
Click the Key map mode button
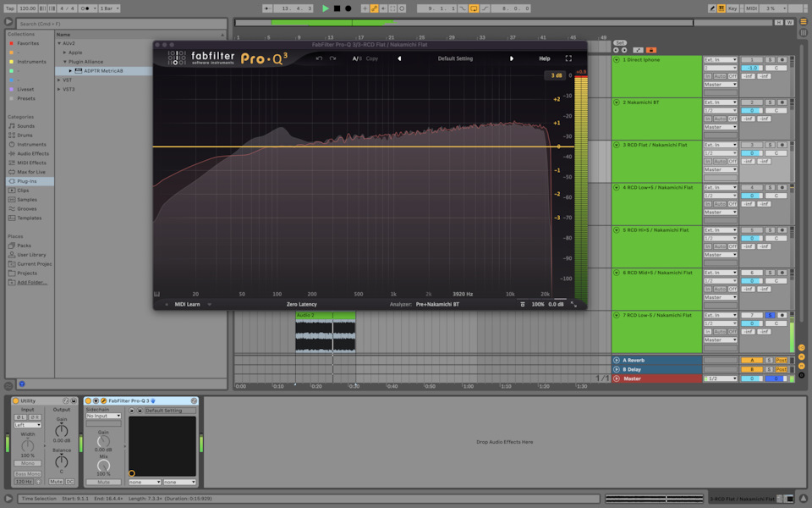(732, 8)
